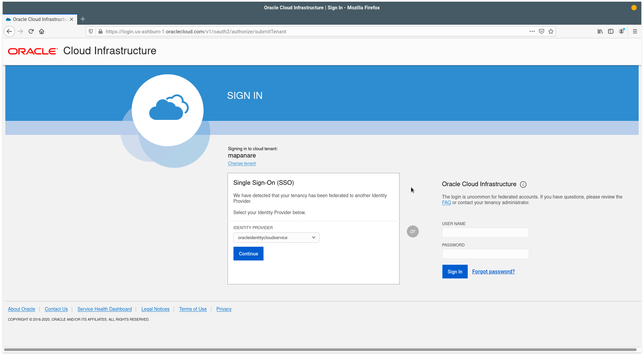The height and width of the screenshot is (356, 644).
Task: Open the Privacy footer link
Action: click(224, 309)
